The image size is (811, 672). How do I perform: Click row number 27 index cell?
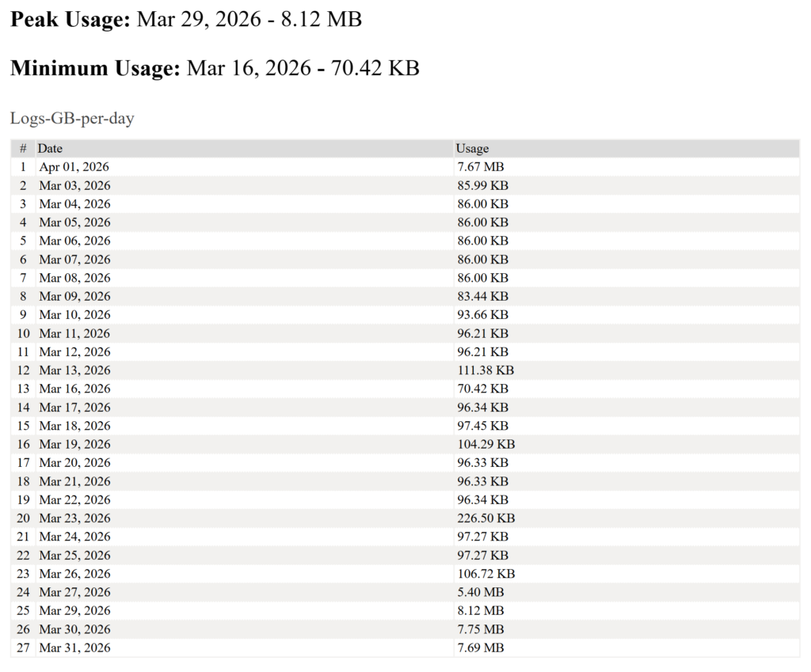tap(23, 647)
